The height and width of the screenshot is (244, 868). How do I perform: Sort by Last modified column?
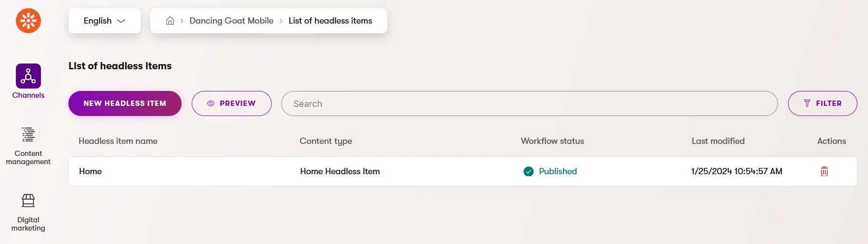(718, 141)
